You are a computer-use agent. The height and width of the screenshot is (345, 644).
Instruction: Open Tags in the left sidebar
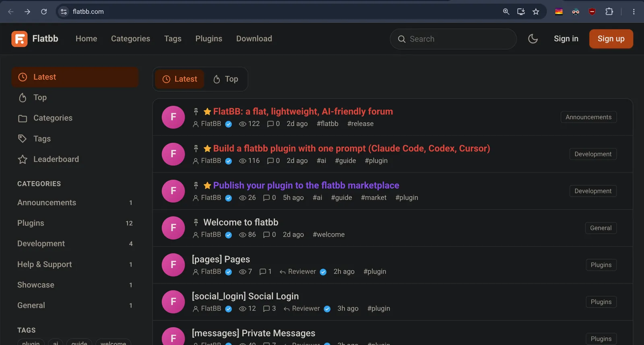click(x=75, y=139)
